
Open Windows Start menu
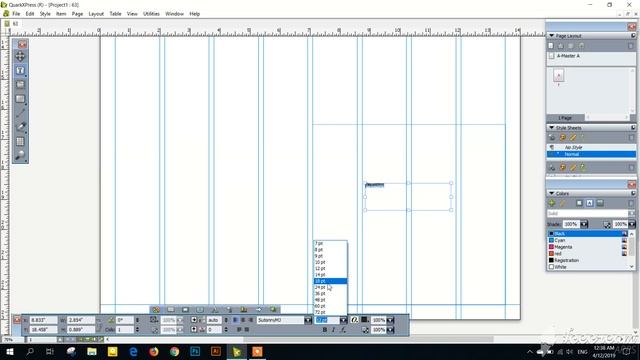click(x=9, y=351)
